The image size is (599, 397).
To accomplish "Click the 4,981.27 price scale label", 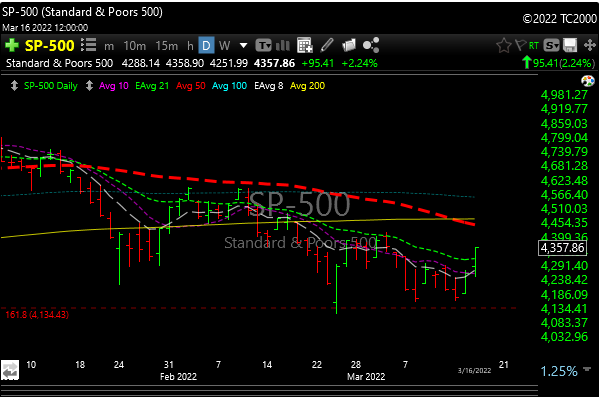I will (564, 95).
